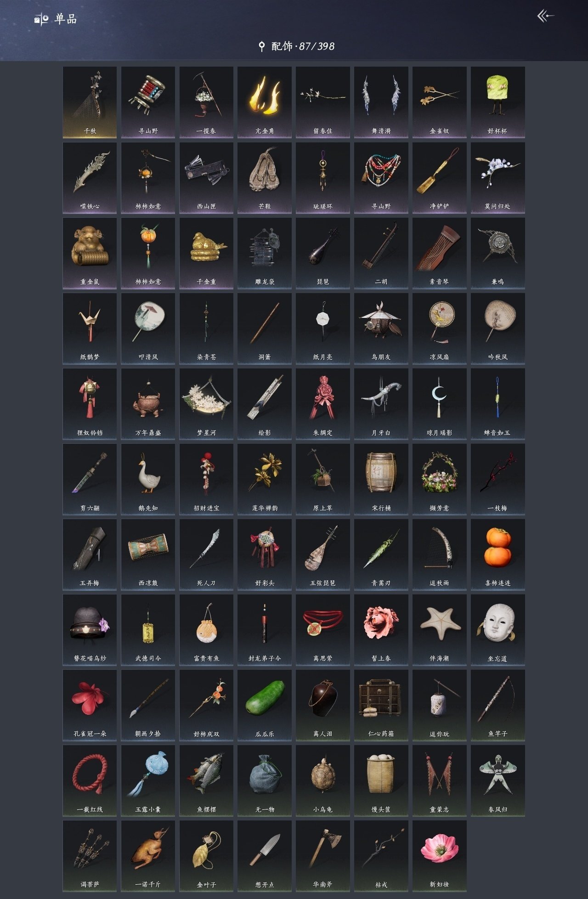
Task: Pick the 宋行桶 wooden barrel item
Action: pyautogui.click(x=381, y=479)
